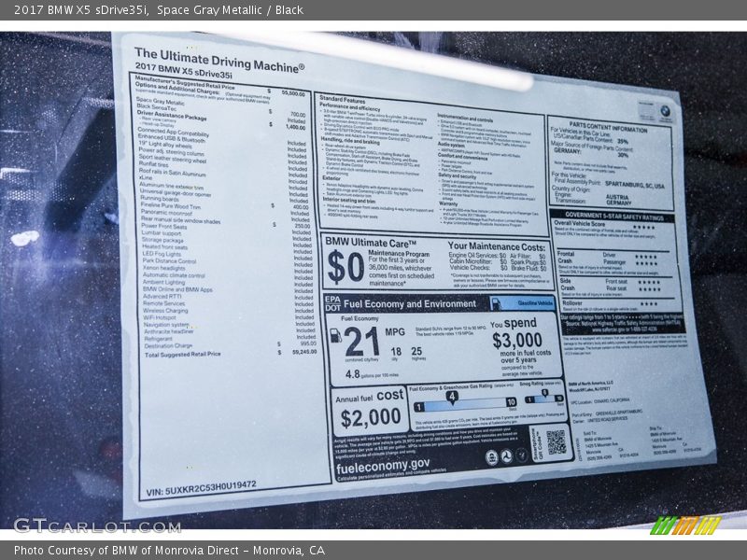Click the BMW roundel logo on the sticker

[665, 112]
